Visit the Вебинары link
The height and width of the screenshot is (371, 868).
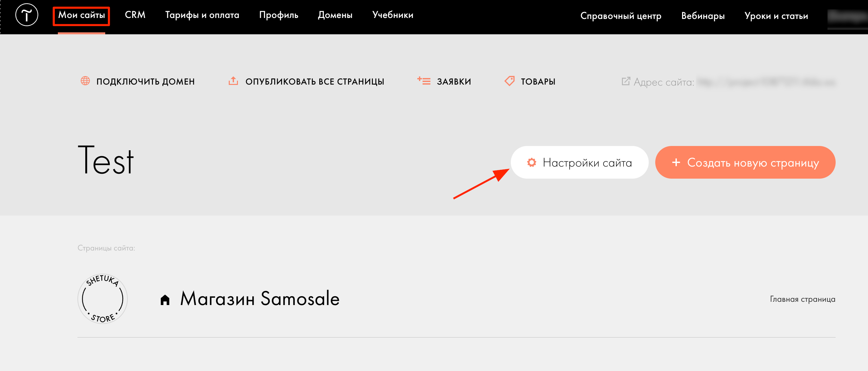tap(703, 16)
